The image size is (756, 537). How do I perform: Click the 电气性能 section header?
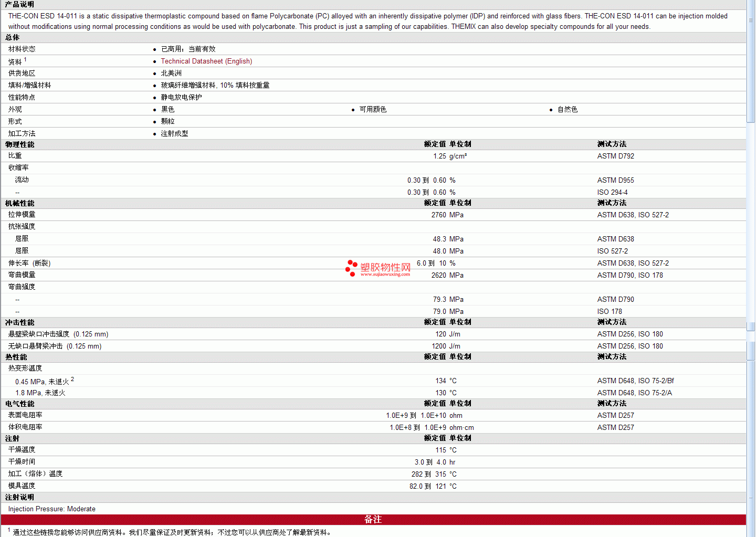[19, 404]
